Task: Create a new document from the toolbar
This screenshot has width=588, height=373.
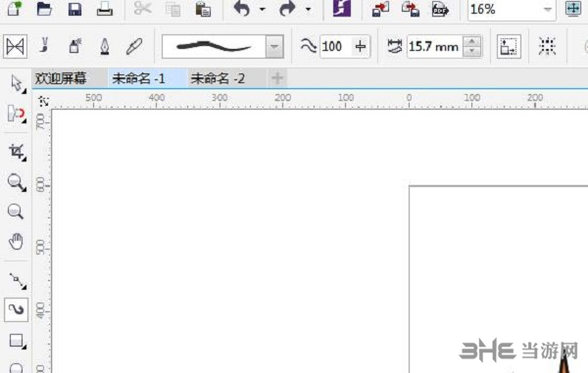Action: pos(15,8)
